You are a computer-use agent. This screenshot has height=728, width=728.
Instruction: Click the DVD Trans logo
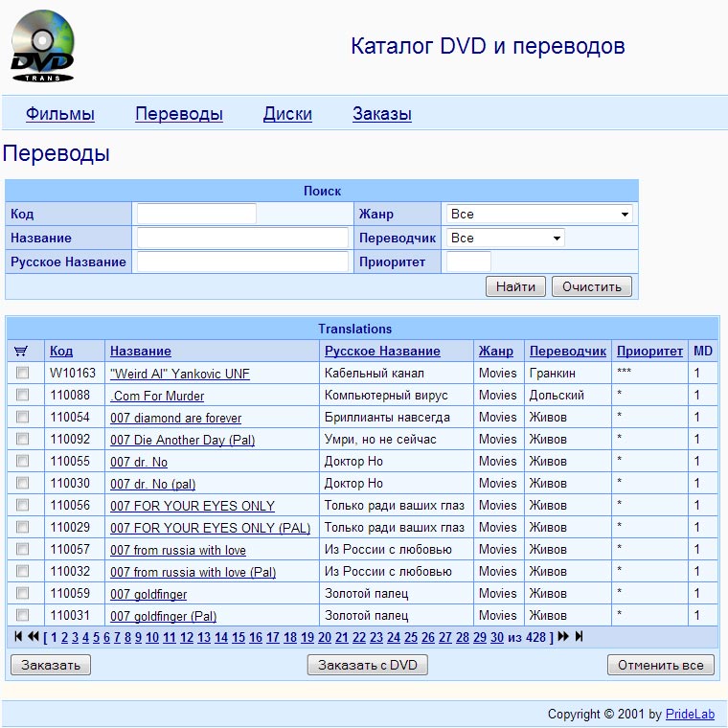click(42, 46)
